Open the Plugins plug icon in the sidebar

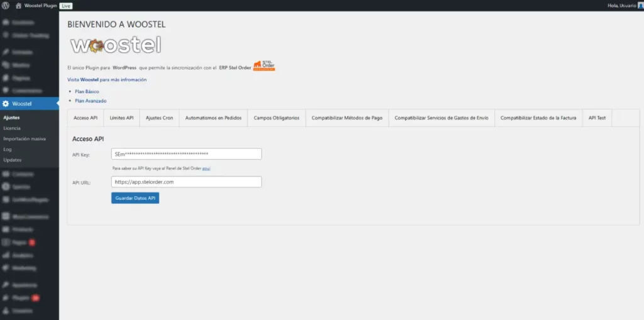coord(6,297)
